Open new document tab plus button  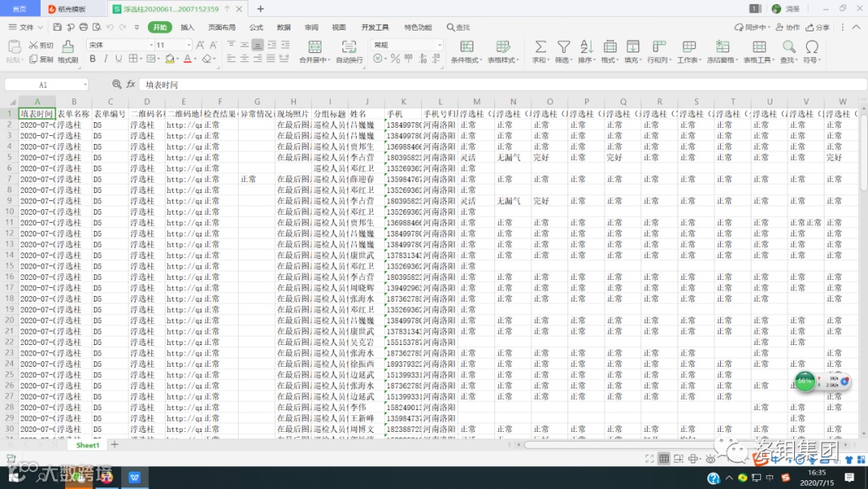[260, 9]
